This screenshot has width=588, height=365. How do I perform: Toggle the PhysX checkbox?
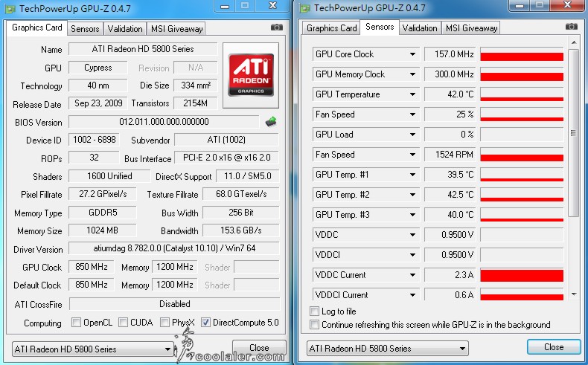164,323
